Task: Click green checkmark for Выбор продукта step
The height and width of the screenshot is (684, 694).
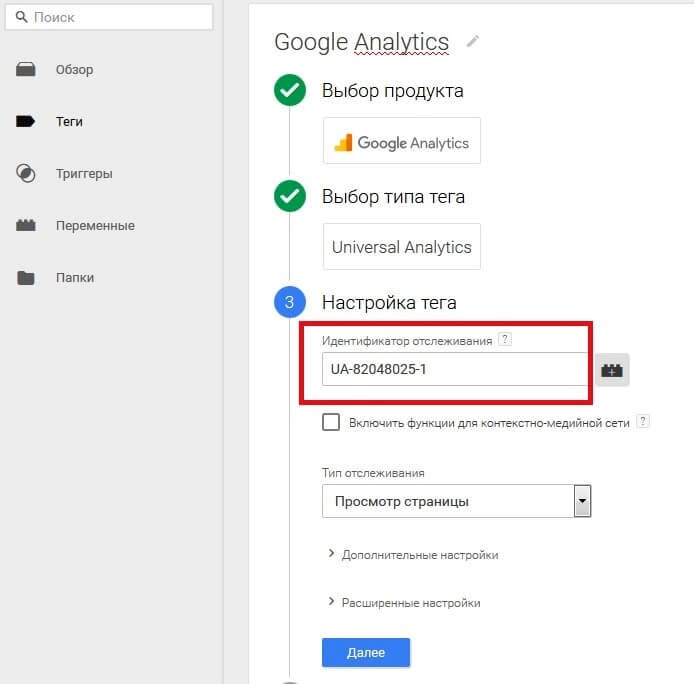Action: [289, 91]
